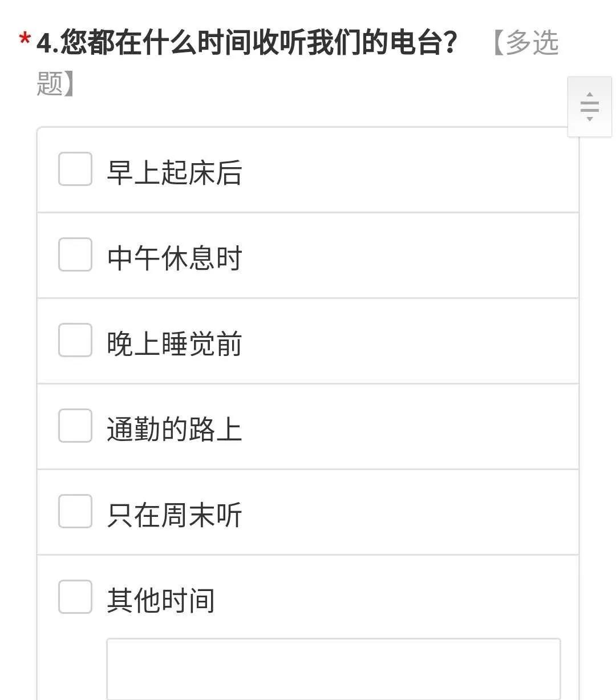Choose the 晚上睡觉前 option text
Image resolution: width=616 pixels, height=700 pixels.
(175, 343)
